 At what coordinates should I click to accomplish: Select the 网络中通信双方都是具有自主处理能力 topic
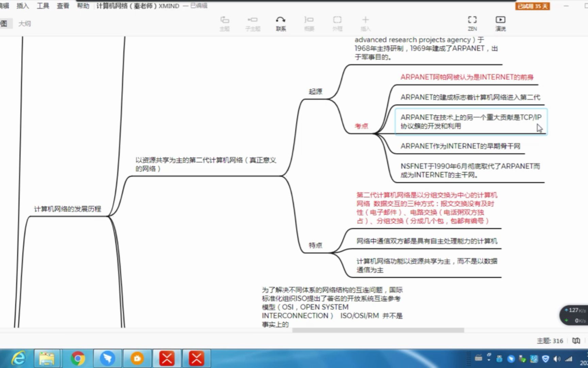[x=427, y=241]
